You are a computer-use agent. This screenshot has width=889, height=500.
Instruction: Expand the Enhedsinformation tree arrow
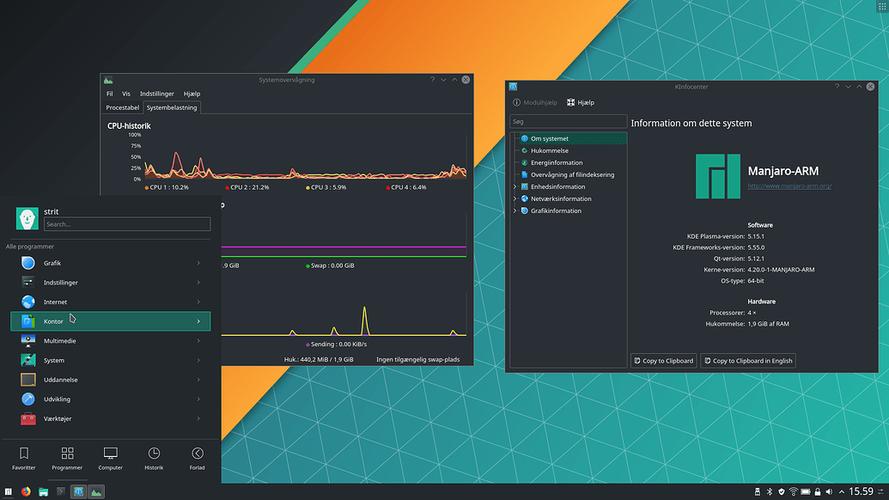pos(515,187)
